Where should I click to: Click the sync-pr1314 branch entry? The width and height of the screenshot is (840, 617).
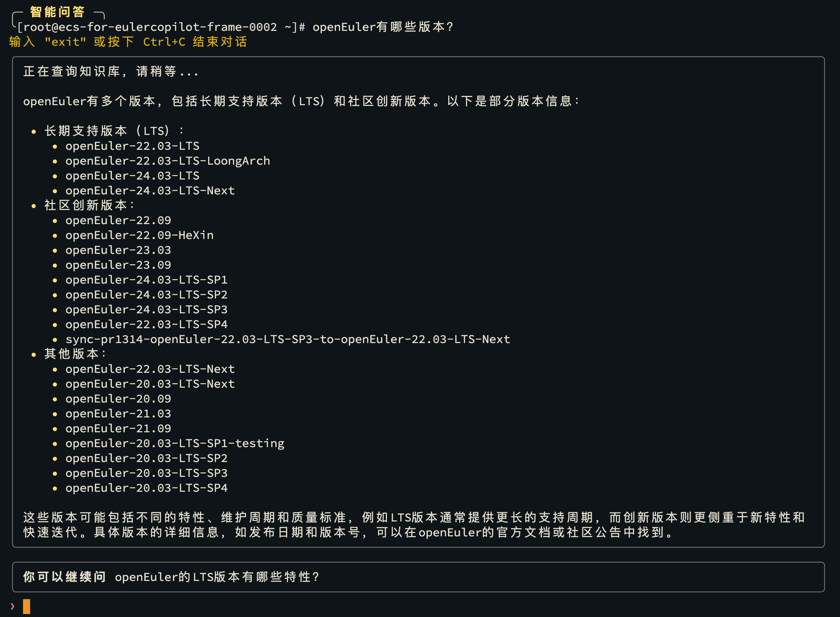288,339
